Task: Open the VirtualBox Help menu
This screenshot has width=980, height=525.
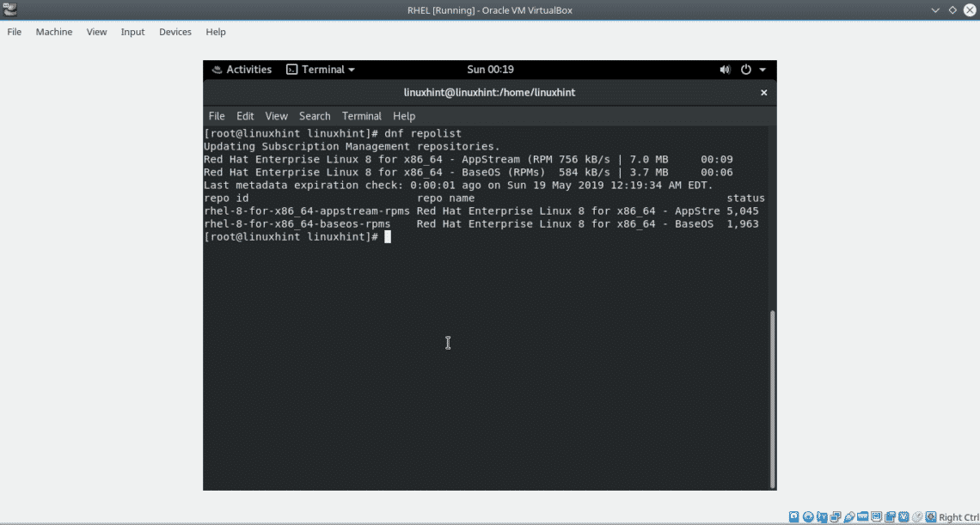Action: coord(216,32)
